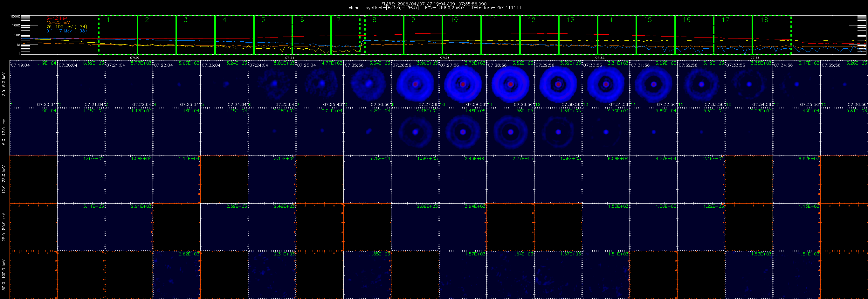
Task: Click the 3.0-6.0 keV row label
Action: pyautogui.click(x=4, y=84)
